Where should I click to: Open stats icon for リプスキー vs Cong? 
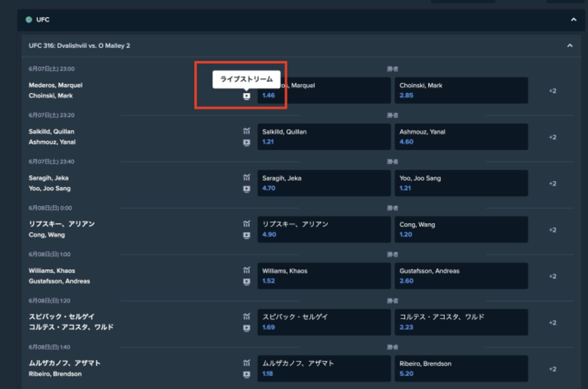coord(247,224)
